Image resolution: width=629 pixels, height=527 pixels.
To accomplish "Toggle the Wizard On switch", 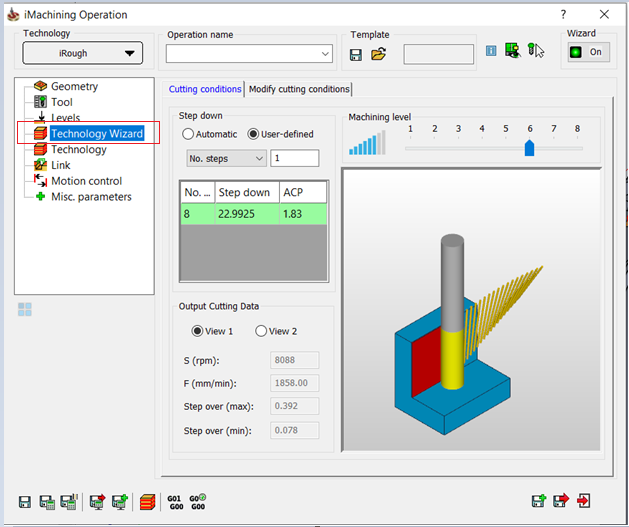I will [x=588, y=52].
